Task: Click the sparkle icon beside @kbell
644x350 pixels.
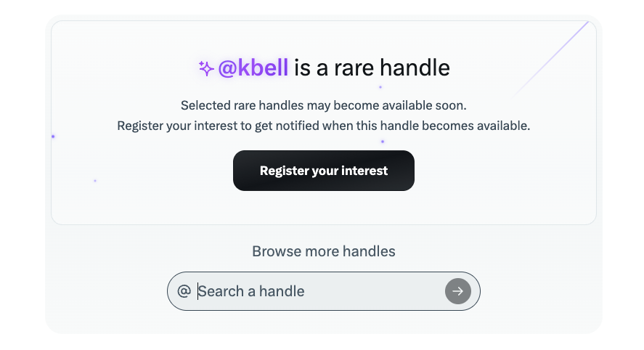Action: pos(206,68)
